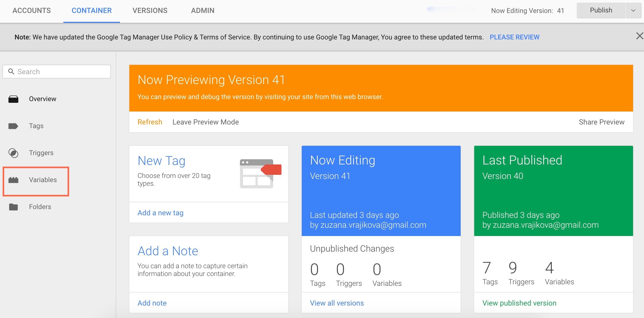Open the Versions tab
This screenshot has width=644, height=318.
tap(150, 11)
